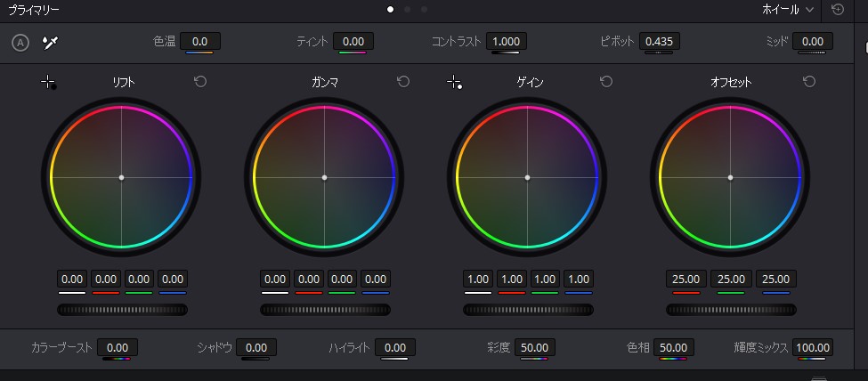Click the ティント value field

(353, 42)
